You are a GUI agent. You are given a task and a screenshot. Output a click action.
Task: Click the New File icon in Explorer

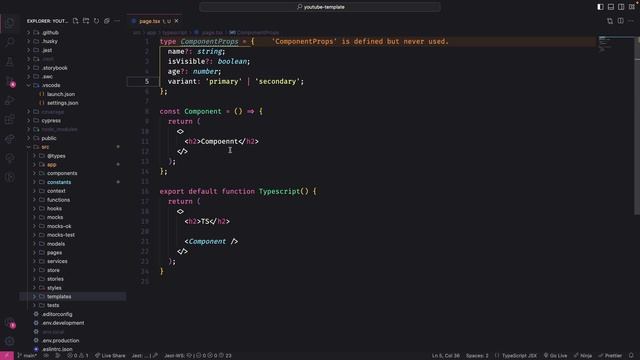point(76,21)
